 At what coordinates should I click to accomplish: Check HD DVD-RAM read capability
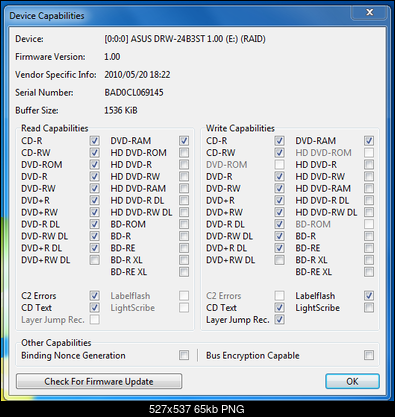(184, 188)
